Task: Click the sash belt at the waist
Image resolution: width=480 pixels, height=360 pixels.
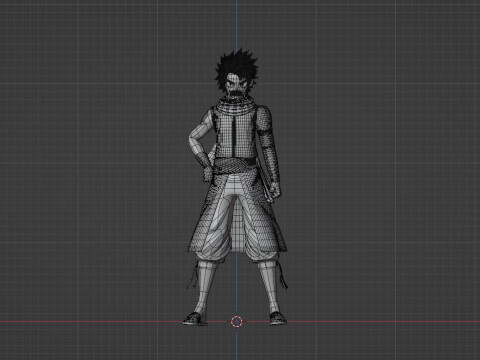Action: tap(235, 165)
